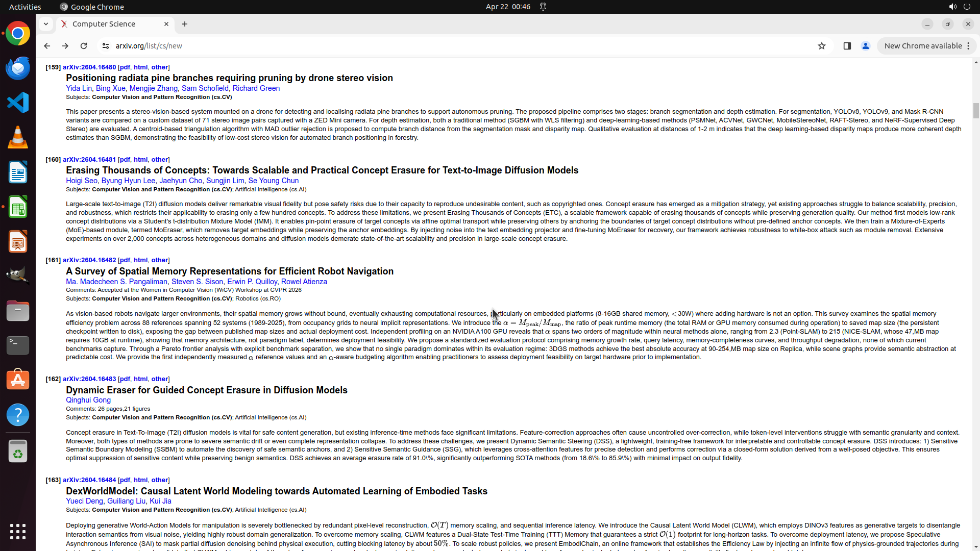The height and width of the screenshot is (551, 980).
Task: Click the page vertical scrollbar thumb
Action: point(975,110)
